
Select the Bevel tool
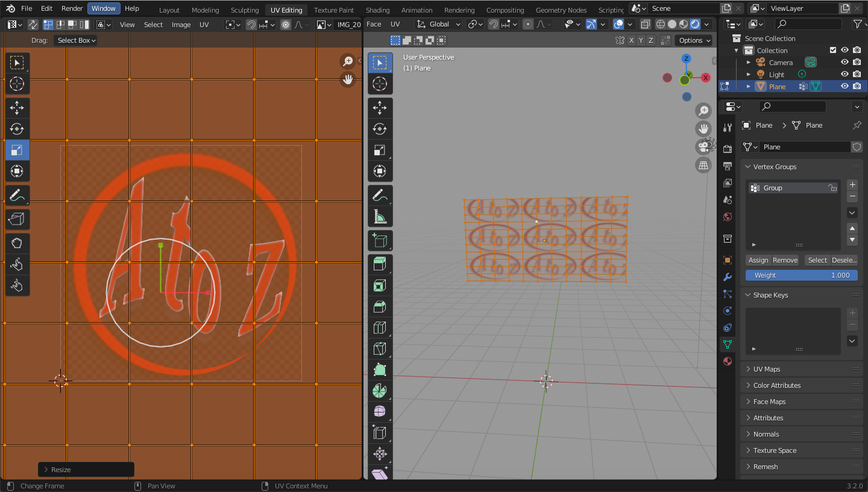(x=380, y=307)
